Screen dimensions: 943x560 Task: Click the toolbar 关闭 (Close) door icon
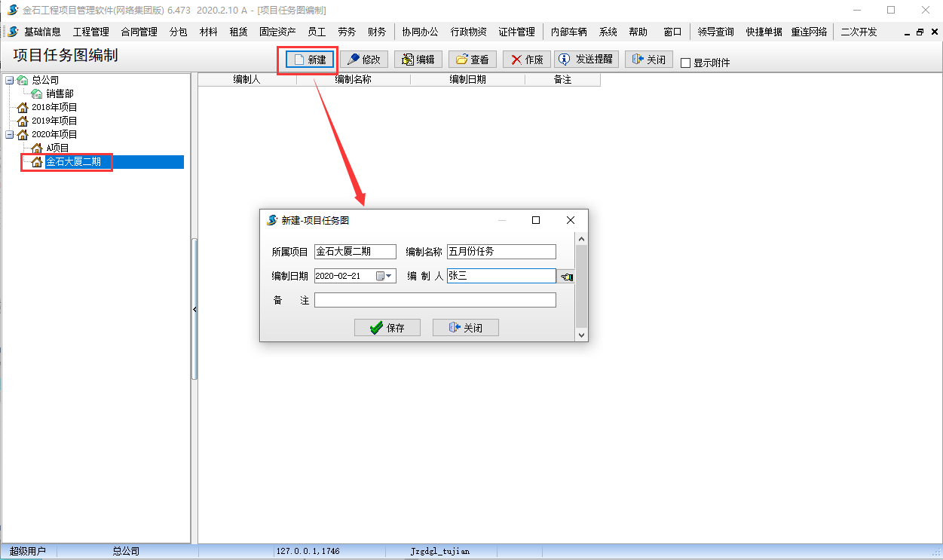pos(648,60)
